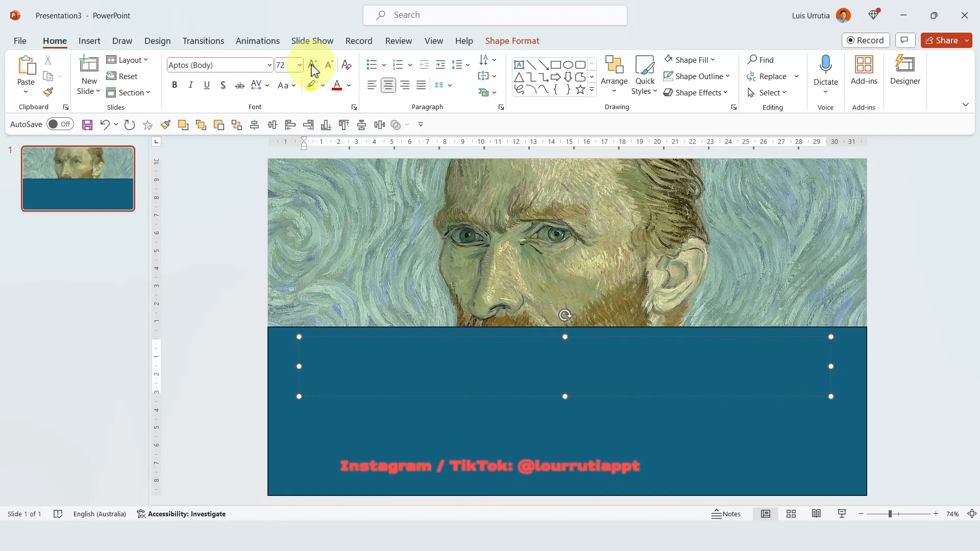Click the Reset slide button
The height and width of the screenshot is (551, 980).
(x=122, y=77)
